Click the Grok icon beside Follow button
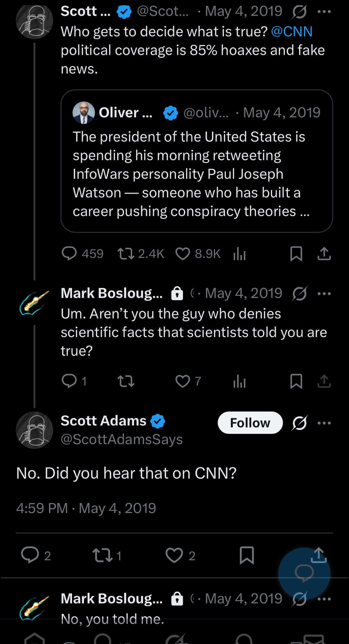This screenshot has width=349, height=644. click(299, 423)
